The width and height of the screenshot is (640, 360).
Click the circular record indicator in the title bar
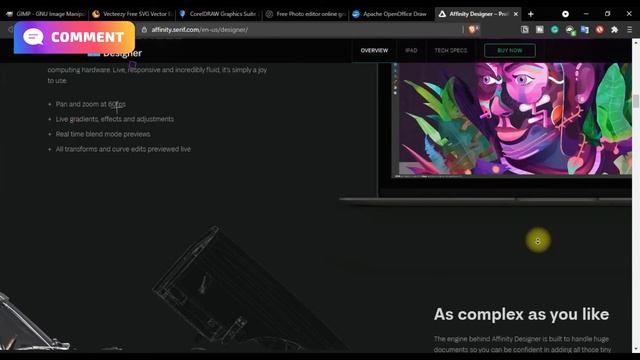[565, 14]
